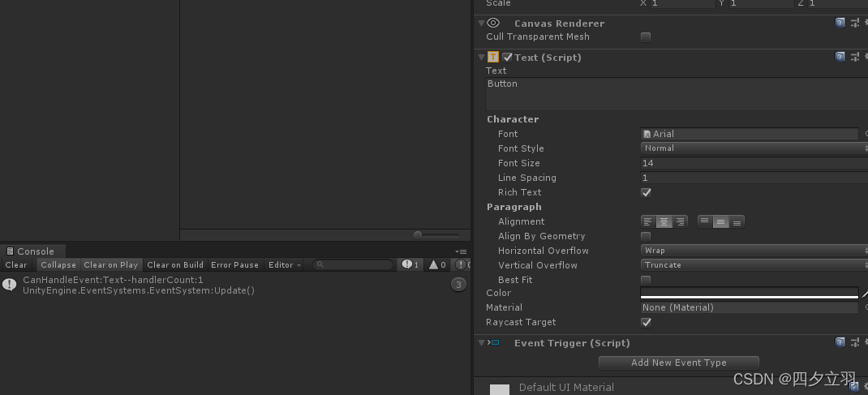
Task: Toggle Cull Transparent Mesh checkbox
Action: [646, 37]
